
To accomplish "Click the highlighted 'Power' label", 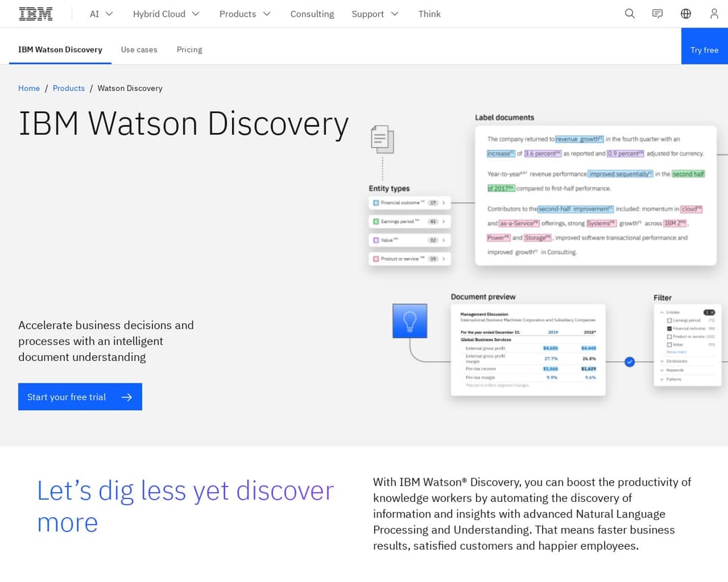I will tap(499, 238).
